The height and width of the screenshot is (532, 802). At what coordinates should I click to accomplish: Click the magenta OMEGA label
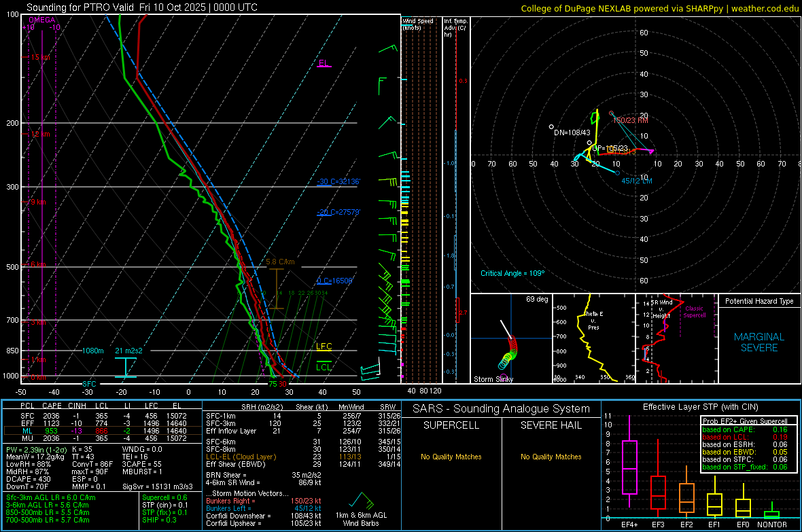pyautogui.click(x=42, y=20)
